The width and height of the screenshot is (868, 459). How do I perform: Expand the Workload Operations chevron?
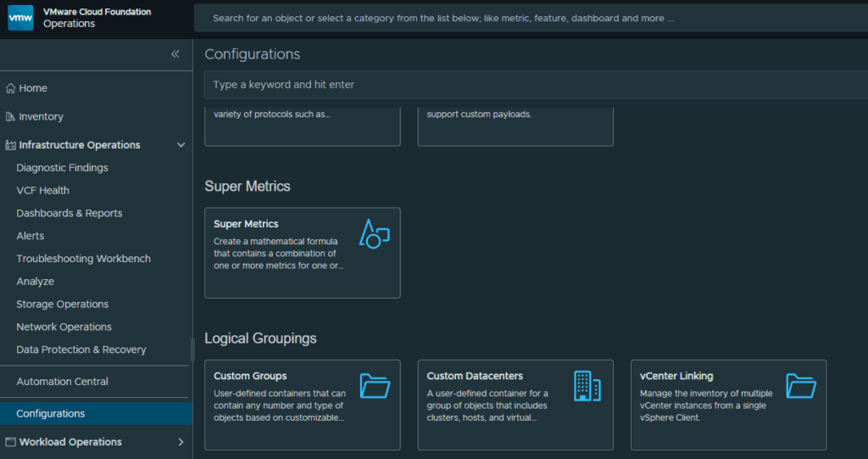(181, 442)
